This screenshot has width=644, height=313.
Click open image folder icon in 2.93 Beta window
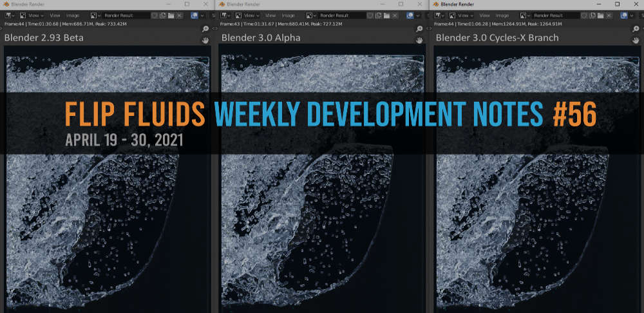click(171, 15)
